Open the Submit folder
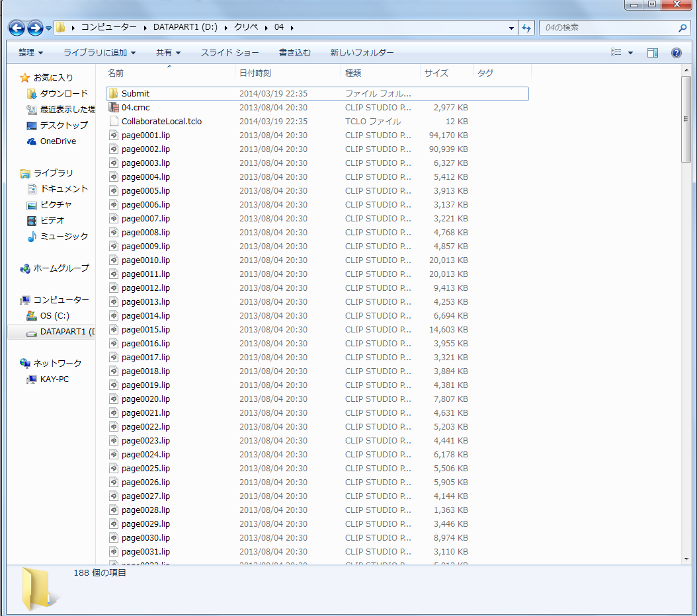This screenshot has width=697, height=616. 135,94
